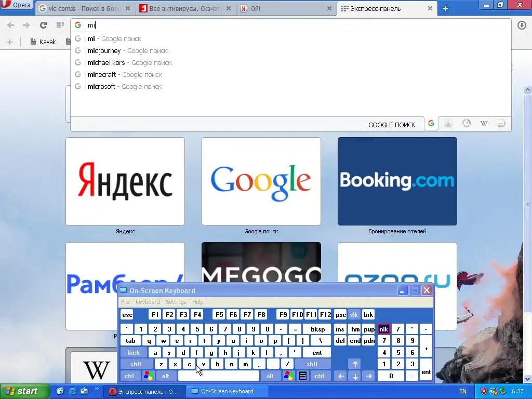Open Keyboard menu in On-Screen Keyboard
This screenshot has height=399, width=532.
(x=148, y=302)
